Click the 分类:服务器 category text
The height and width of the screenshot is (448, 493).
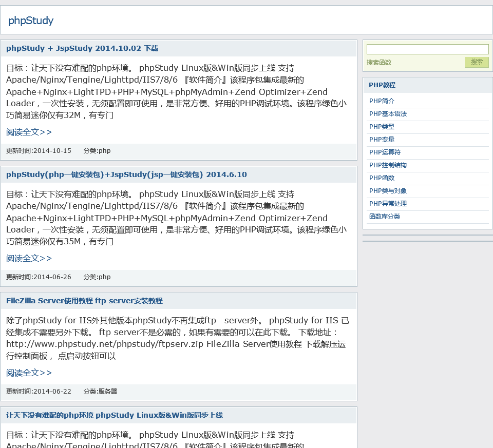click(x=100, y=392)
